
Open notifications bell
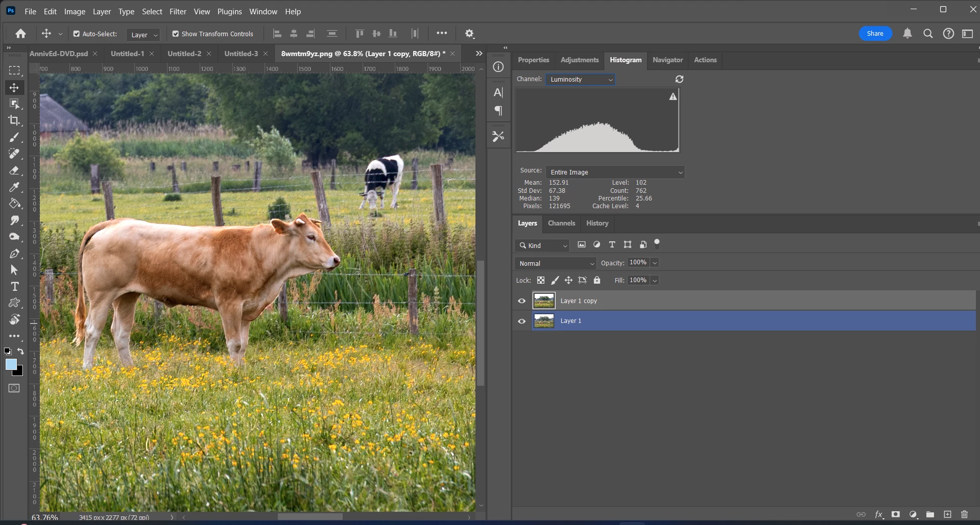907,34
